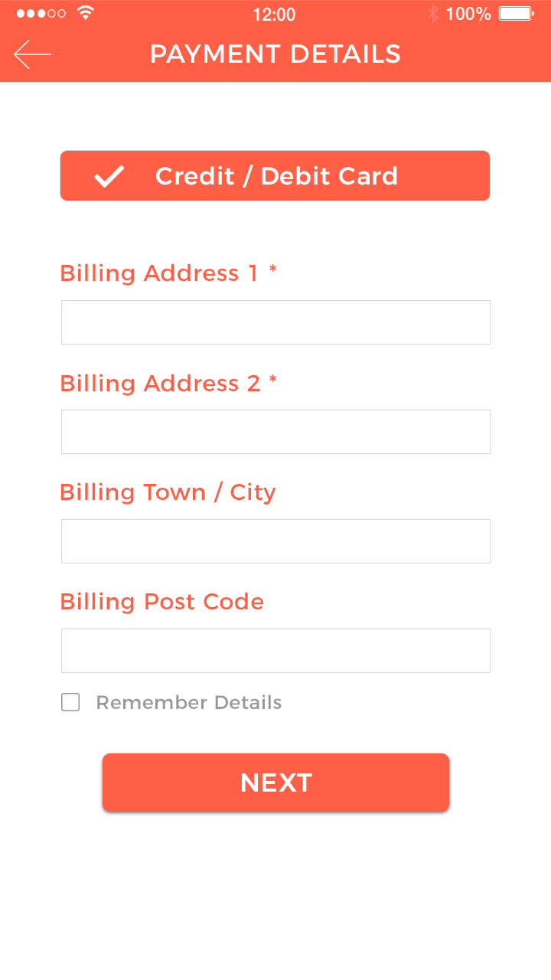Tap the signal strength dots
Image resolution: width=551 pixels, height=980 pixels.
[41, 14]
